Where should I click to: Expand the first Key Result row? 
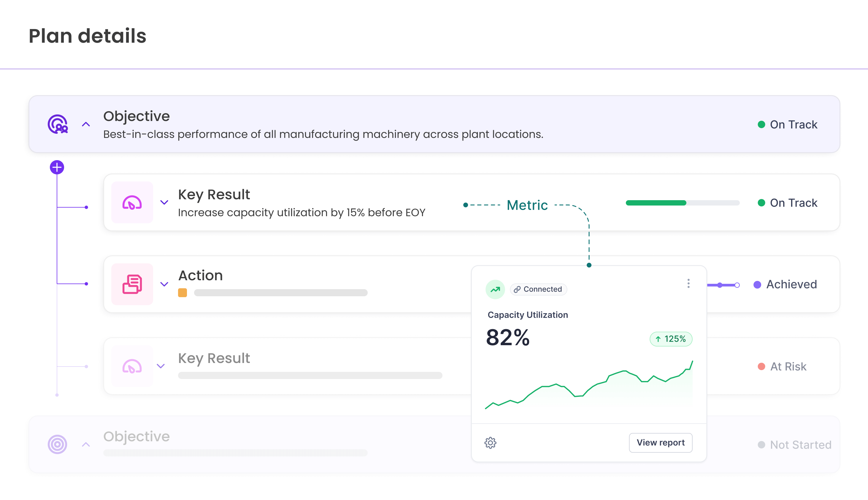coord(164,203)
